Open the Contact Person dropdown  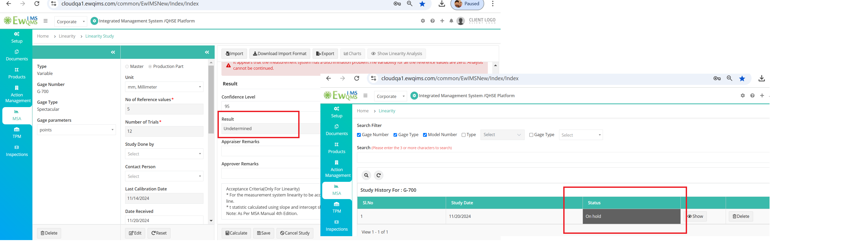point(164,176)
